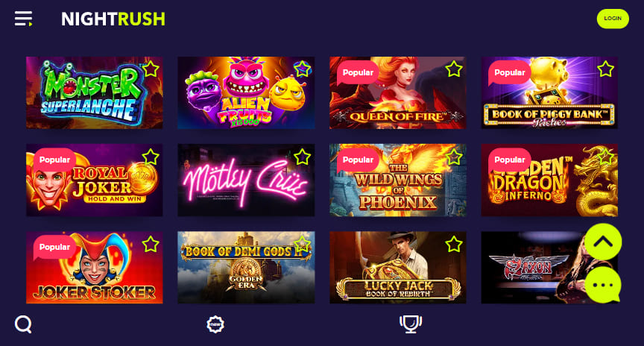Click the search magnifier icon
Screen dimensions: 644x346
coord(23,324)
